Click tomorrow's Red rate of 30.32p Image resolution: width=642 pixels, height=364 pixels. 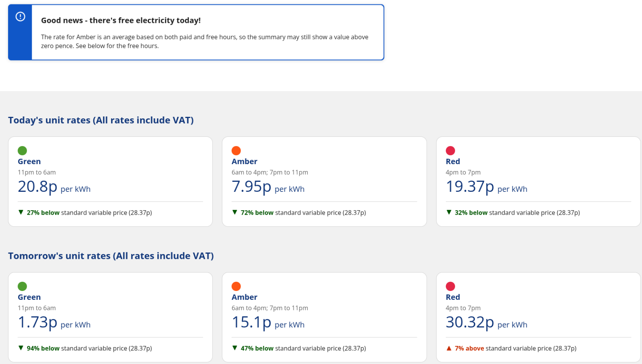[x=470, y=322]
